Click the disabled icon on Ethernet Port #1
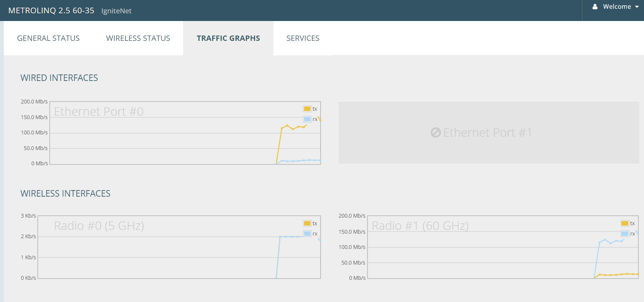Screen dimensions: 644x302 click(436, 132)
